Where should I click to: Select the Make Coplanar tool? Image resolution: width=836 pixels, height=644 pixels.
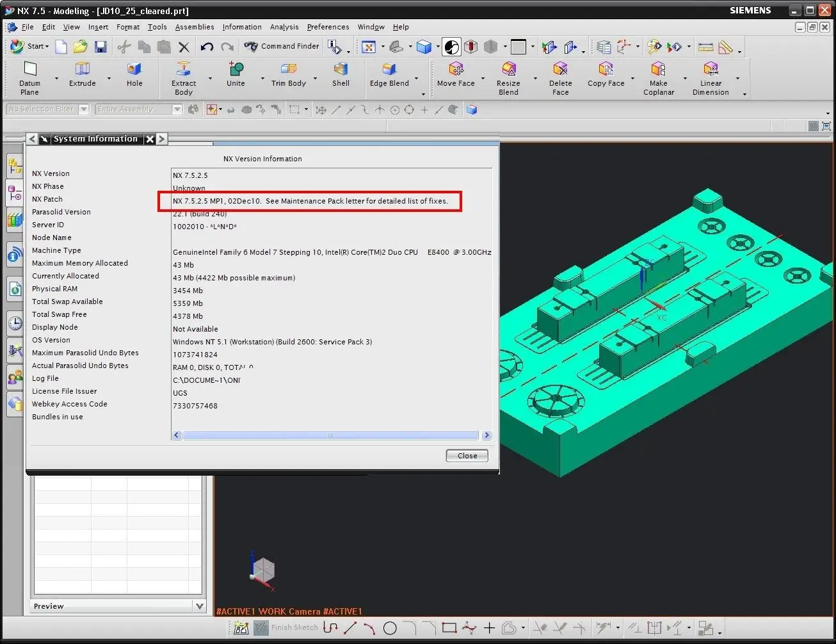[659, 79]
